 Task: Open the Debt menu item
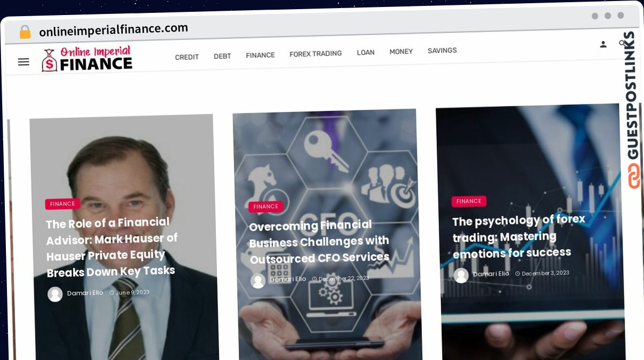click(x=222, y=56)
